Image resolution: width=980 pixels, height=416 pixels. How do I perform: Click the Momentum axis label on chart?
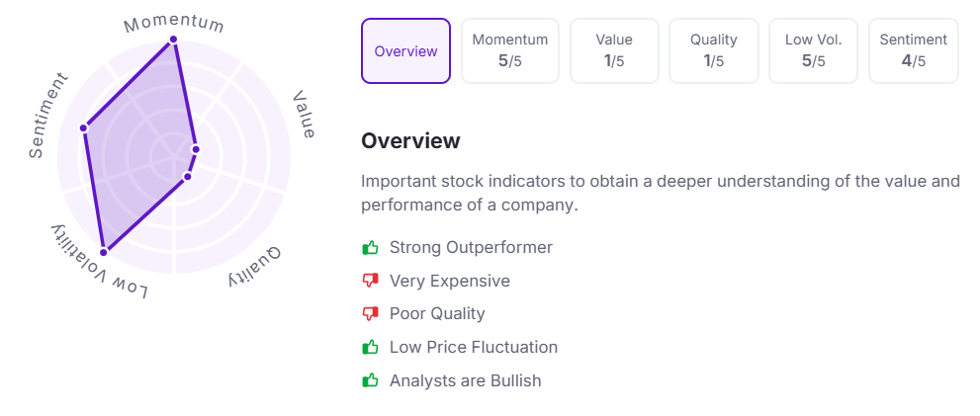point(174,22)
